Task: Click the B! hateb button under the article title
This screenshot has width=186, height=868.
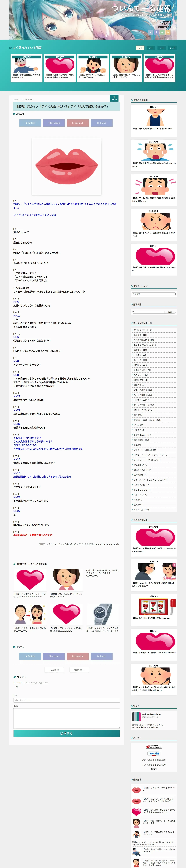Action: 102,123
